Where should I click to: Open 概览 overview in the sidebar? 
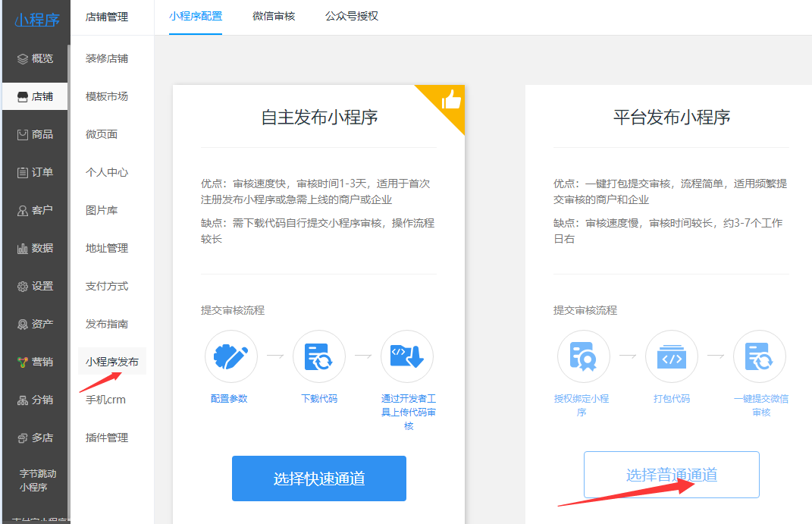click(35, 58)
